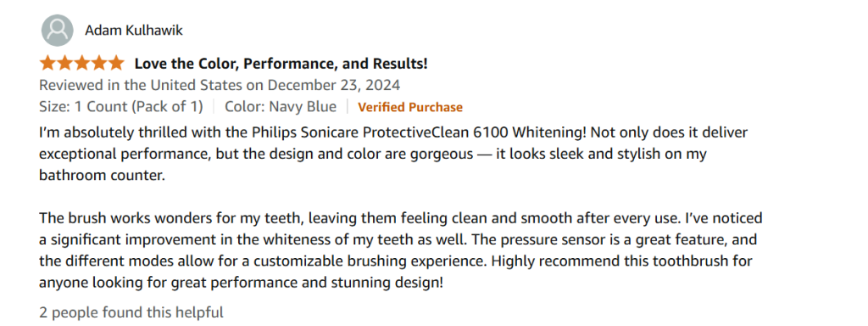Click the Verified Purchase label
This screenshot has width=868, height=326.
(x=410, y=107)
